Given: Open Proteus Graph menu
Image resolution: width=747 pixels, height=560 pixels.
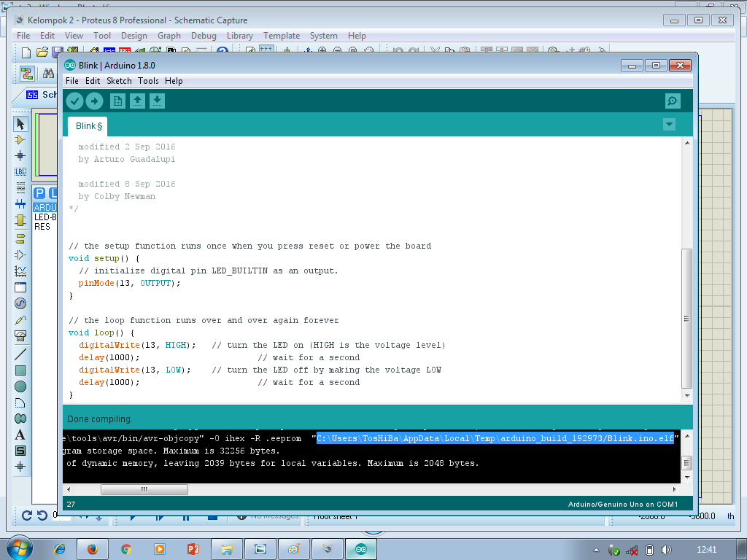Looking at the screenshot, I should click(169, 36).
